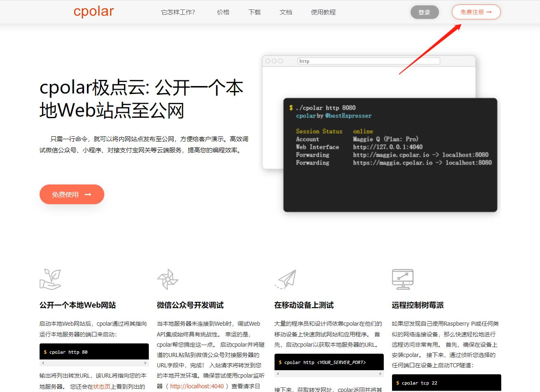This screenshot has height=392, width=540.
Task: Open the http://localhost:4040 link
Action: coord(197,386)
